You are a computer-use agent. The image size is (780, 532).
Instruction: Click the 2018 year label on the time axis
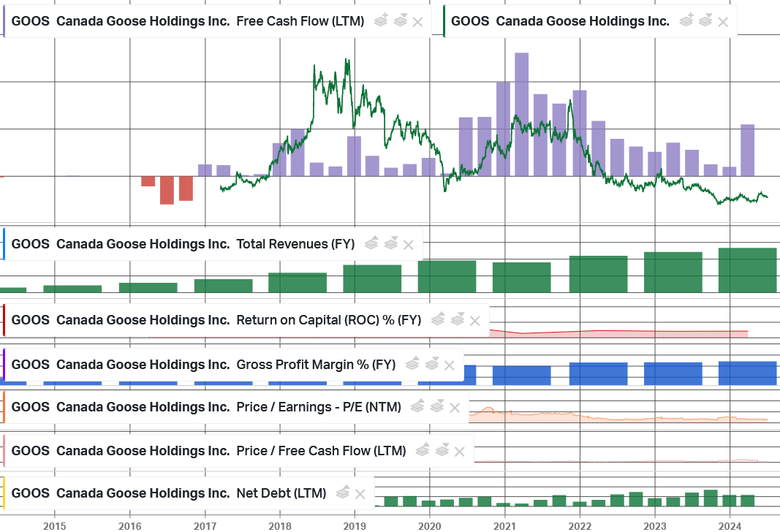280,525
